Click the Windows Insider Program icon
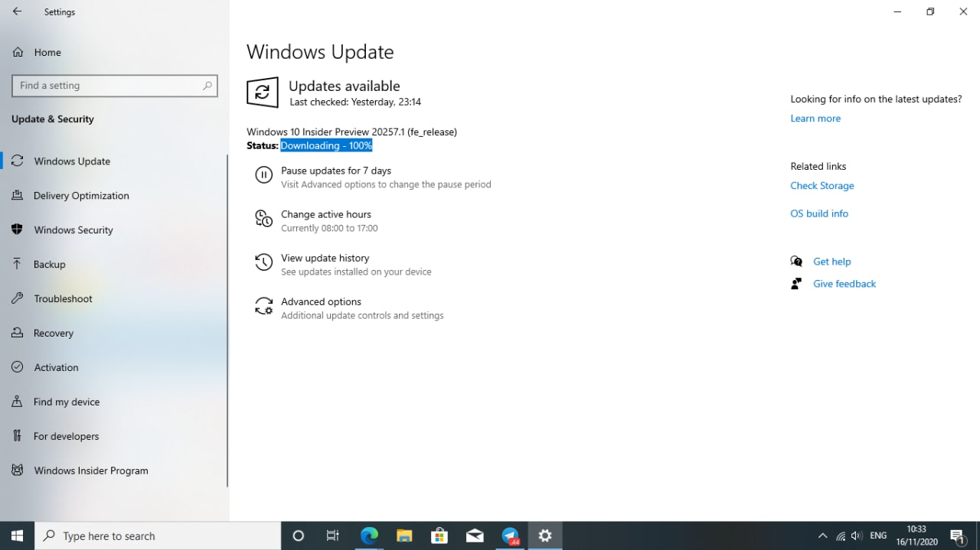The width and height of the screenshot is (980, 550). coord(17,470)
